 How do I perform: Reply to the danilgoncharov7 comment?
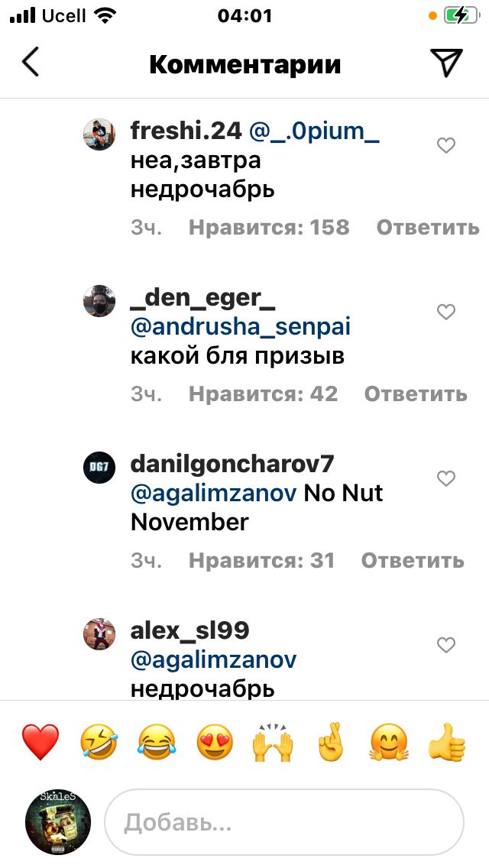pyautogui.click(x=413, y=561)
